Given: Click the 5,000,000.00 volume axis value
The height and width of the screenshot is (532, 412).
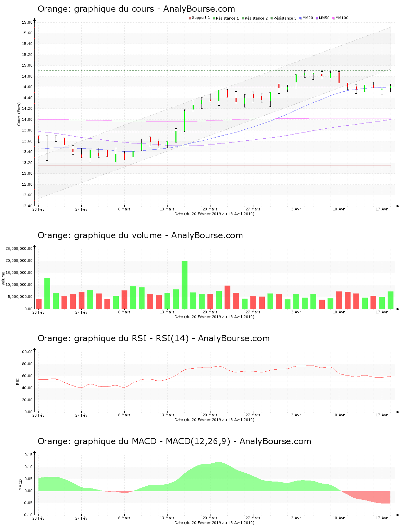Looking at the screenshot, I should coord(20,297).
